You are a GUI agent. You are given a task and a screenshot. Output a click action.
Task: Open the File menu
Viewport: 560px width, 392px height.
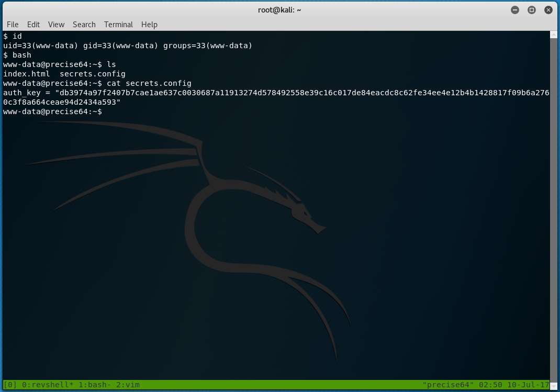[13, 25]
